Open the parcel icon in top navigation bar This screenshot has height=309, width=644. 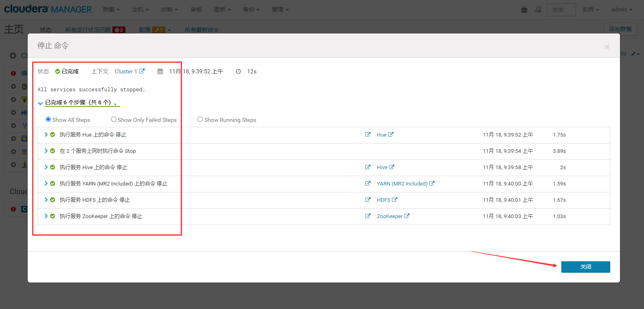click(x=524, y=9)
